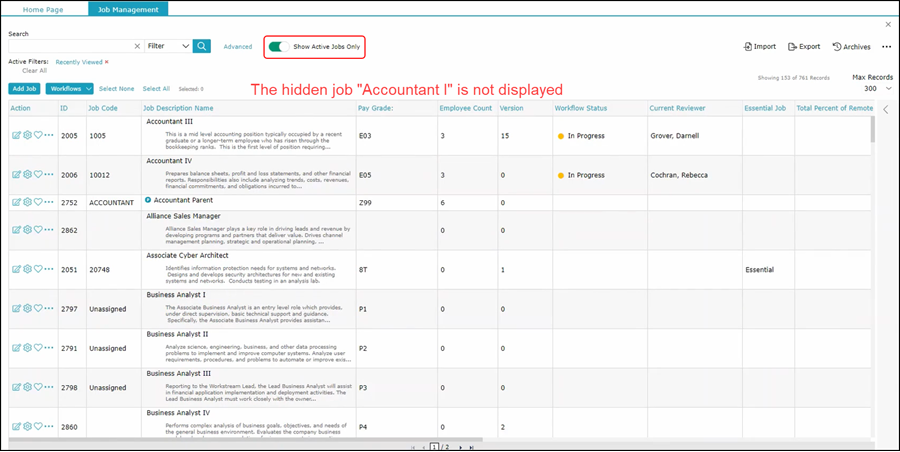Clear the search box with the X
The height and width of the screenshot is (452, 900).
pyautogui.click(x=137, y=46)
